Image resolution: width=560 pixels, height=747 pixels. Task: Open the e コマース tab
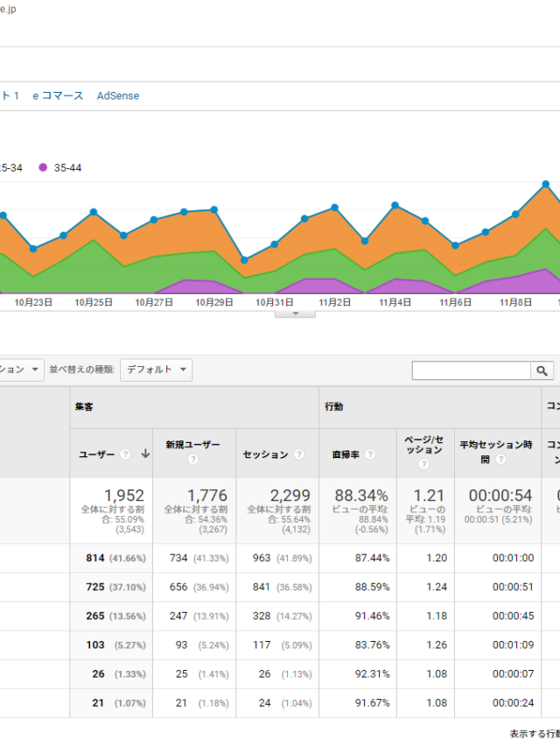(58, 96)
